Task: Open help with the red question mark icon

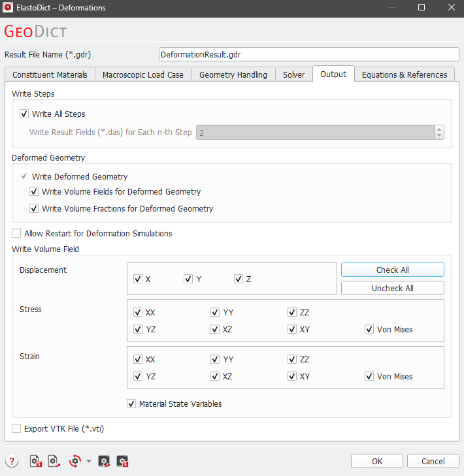Action: 12,461
